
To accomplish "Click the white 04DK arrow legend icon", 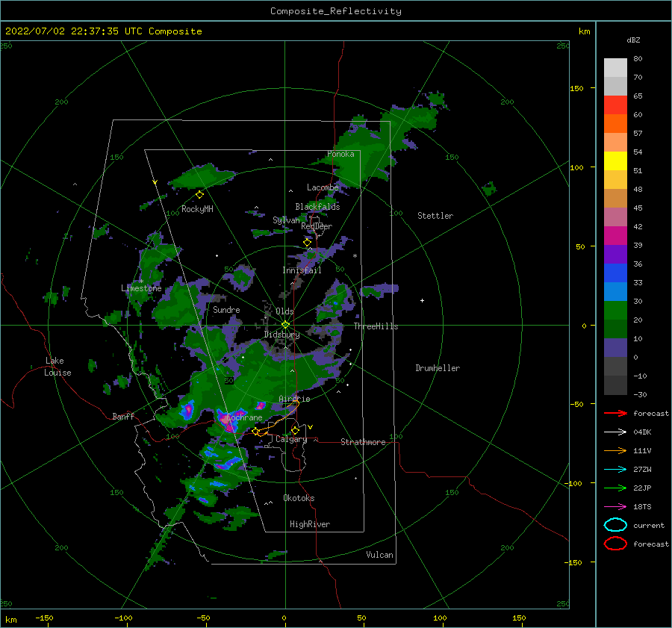I will pyautogui.click(x=615, y=432).
